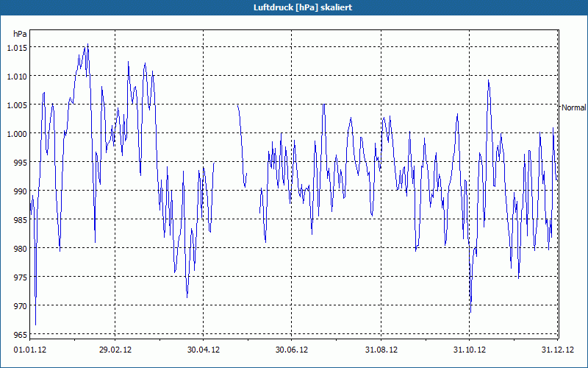Click the date label 31.12.12
The image size is (588, 368).
coord(558,350)
